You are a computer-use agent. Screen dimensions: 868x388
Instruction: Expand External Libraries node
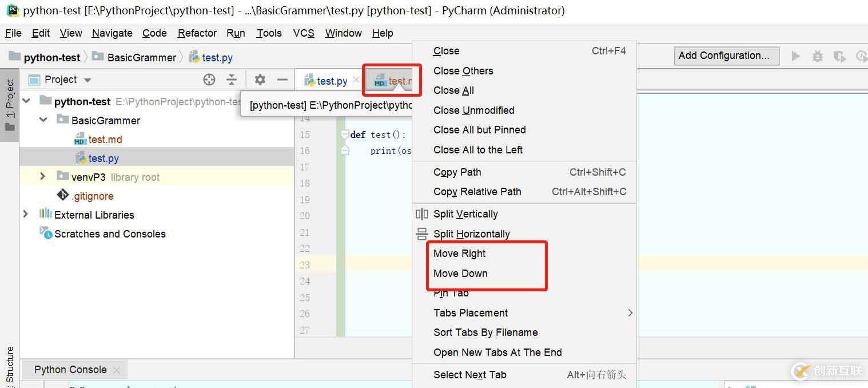(x=25, y=214)
